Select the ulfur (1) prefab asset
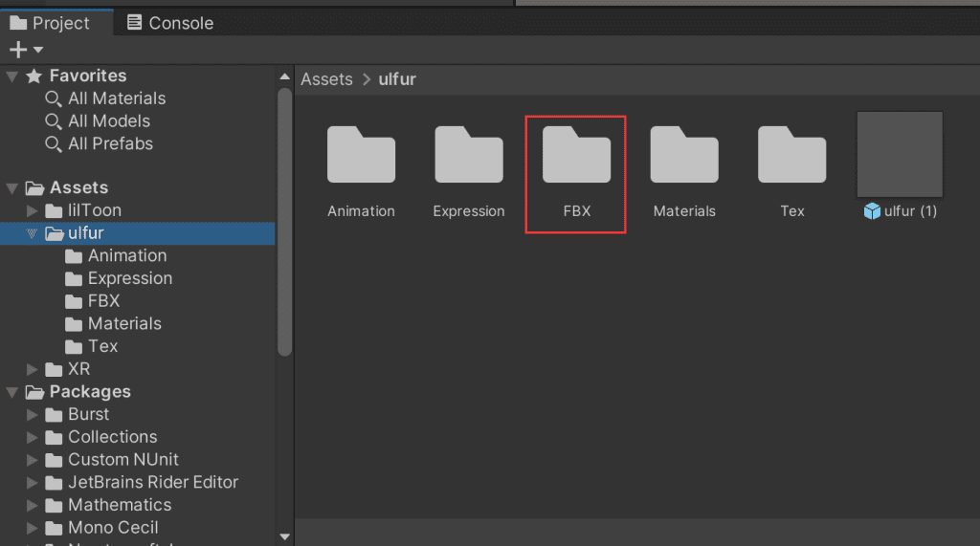This screenshot has width=980, height=546. (x=900, y=156)
